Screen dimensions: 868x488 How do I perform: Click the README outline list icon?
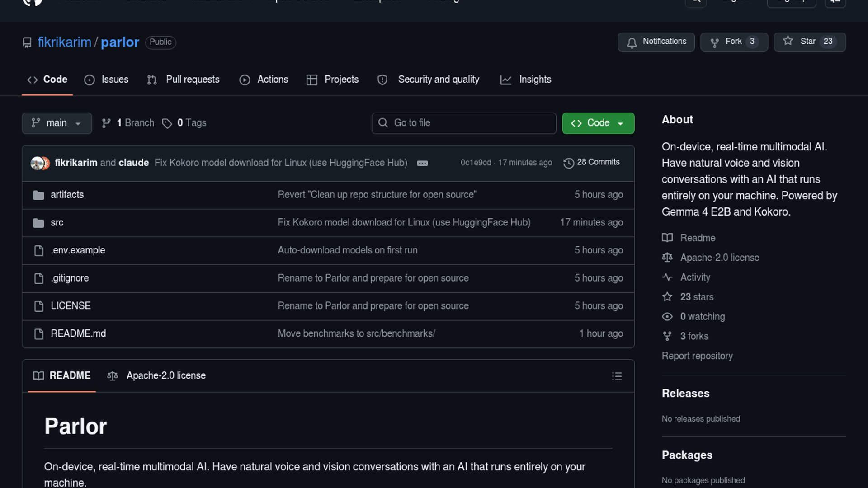coord(617,376)
